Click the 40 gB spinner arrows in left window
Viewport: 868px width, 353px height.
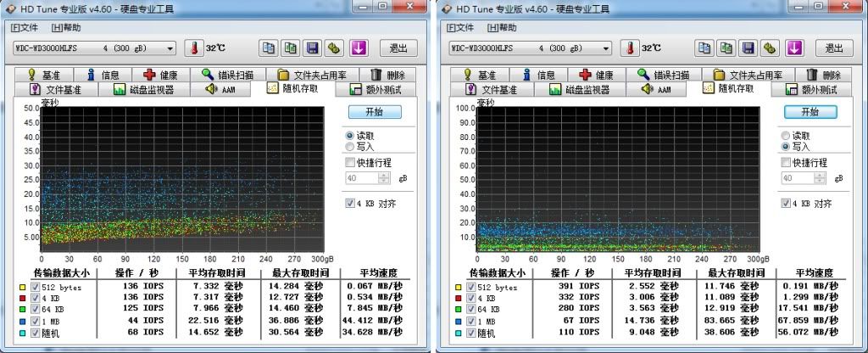(385, 178)
